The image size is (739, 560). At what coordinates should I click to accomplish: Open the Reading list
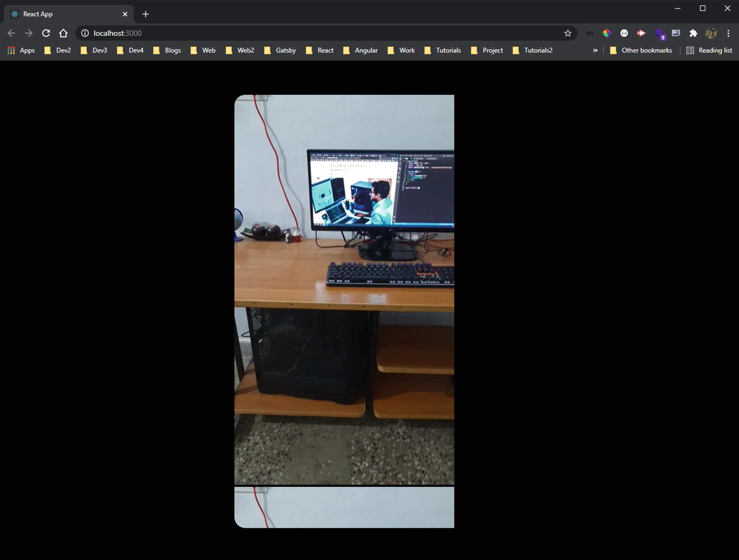click(x=709, y=50)
